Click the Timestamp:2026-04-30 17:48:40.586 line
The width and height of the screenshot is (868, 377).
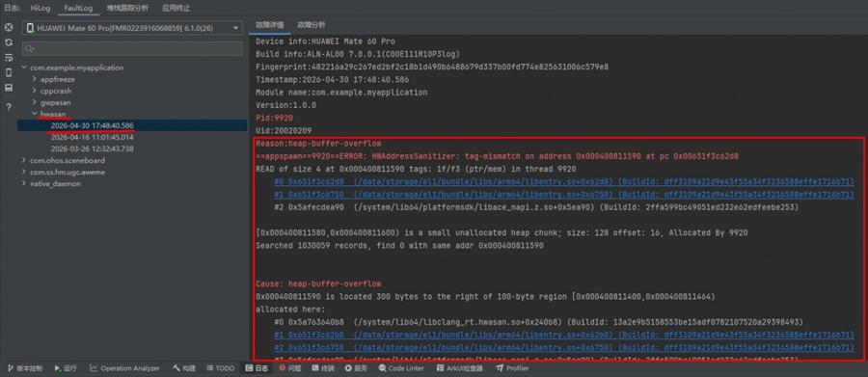(x=332, y=80)
